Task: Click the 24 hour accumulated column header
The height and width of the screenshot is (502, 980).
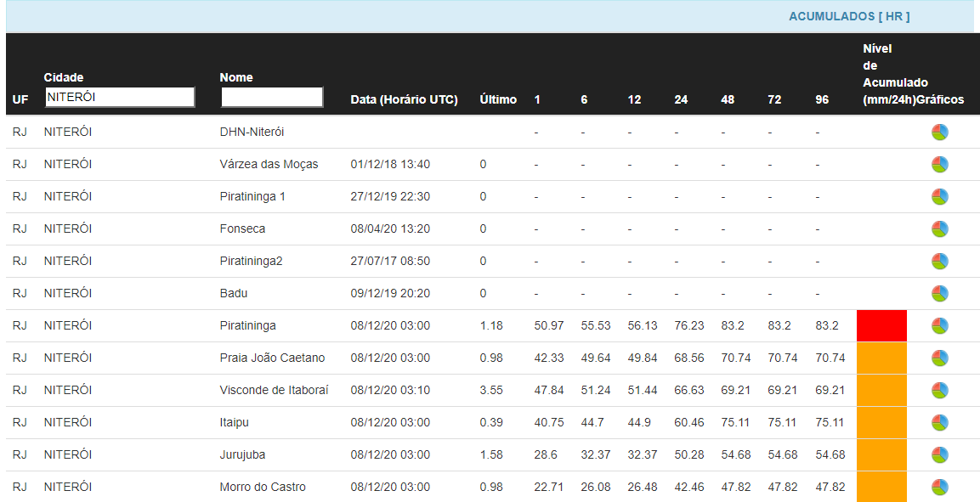Action: point(681,100)
